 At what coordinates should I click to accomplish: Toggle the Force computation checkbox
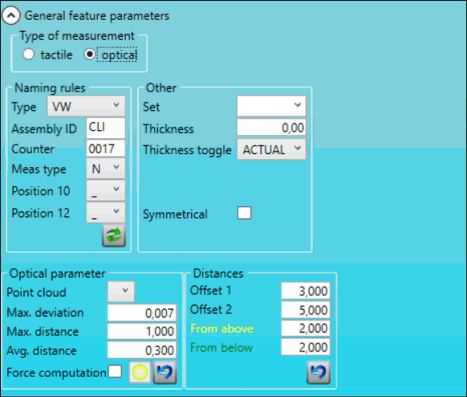(x=115, y=371)
